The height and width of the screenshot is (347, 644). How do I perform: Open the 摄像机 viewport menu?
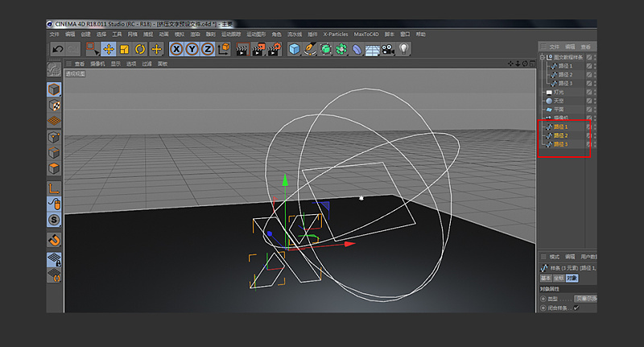(97, 63)
